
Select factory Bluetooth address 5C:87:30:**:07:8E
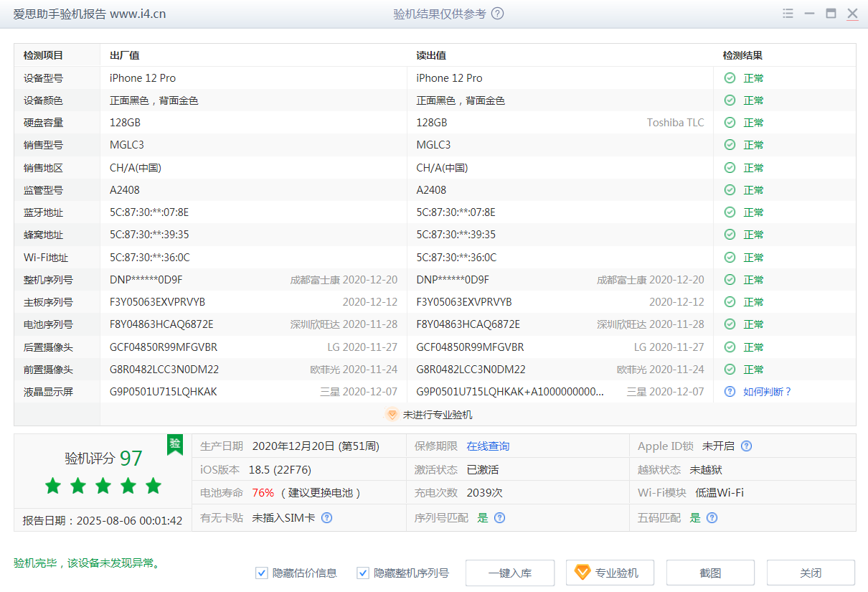pyautogui.click(x=149, y=212)
